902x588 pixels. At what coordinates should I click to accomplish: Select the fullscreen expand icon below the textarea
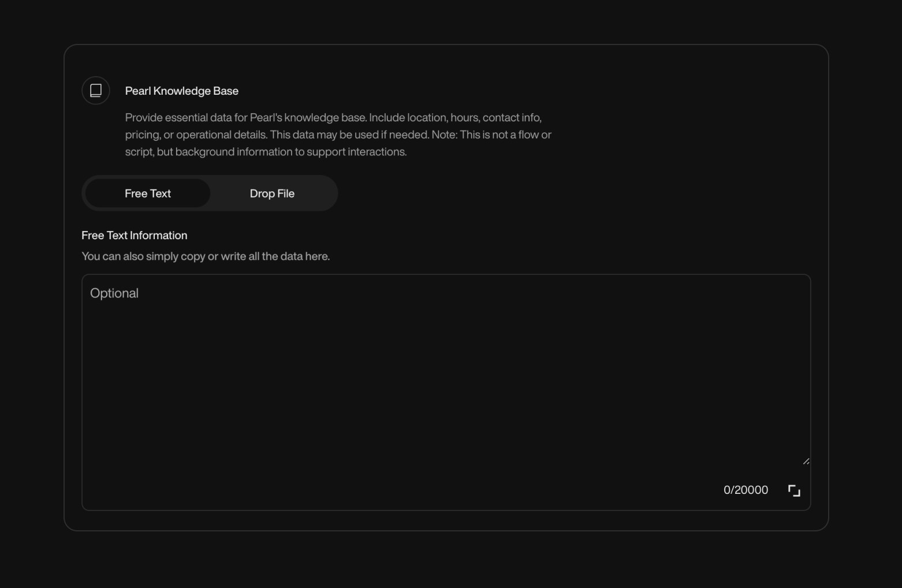click(x=794, y=490)
